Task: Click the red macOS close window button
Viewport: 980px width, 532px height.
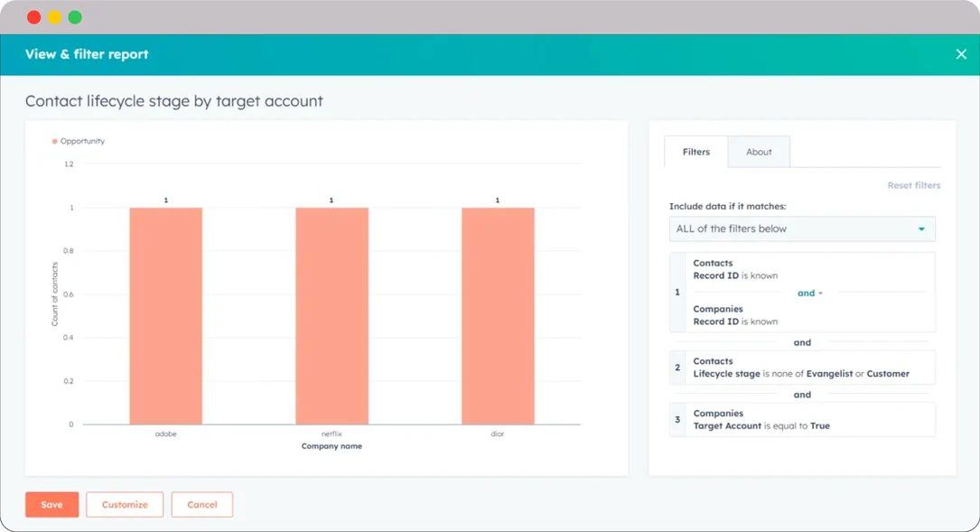Action: (33, 17)
